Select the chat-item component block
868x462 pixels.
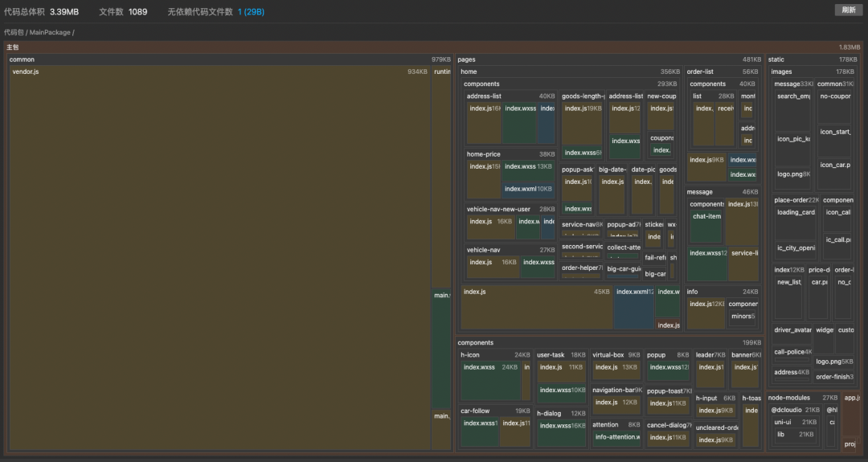point(707,227)
